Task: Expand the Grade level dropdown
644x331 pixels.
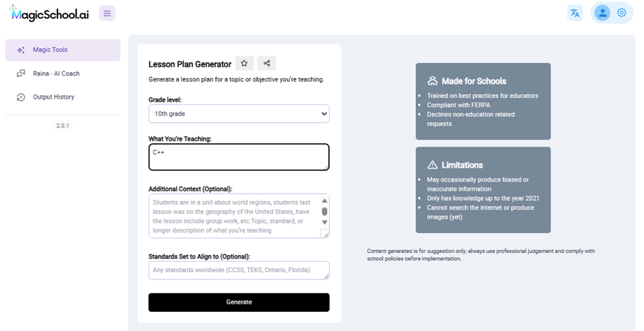Action: pos(239,114)
